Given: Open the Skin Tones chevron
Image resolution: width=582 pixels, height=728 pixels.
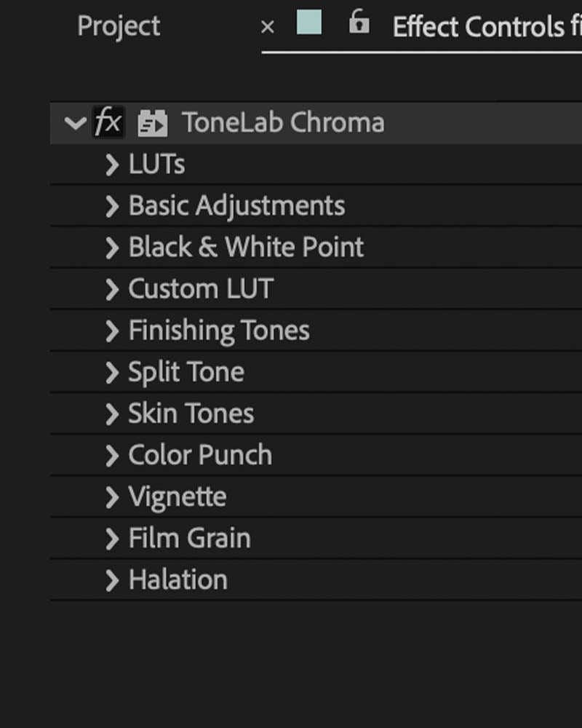Looking at the screenshot, I should pos(112,414).
